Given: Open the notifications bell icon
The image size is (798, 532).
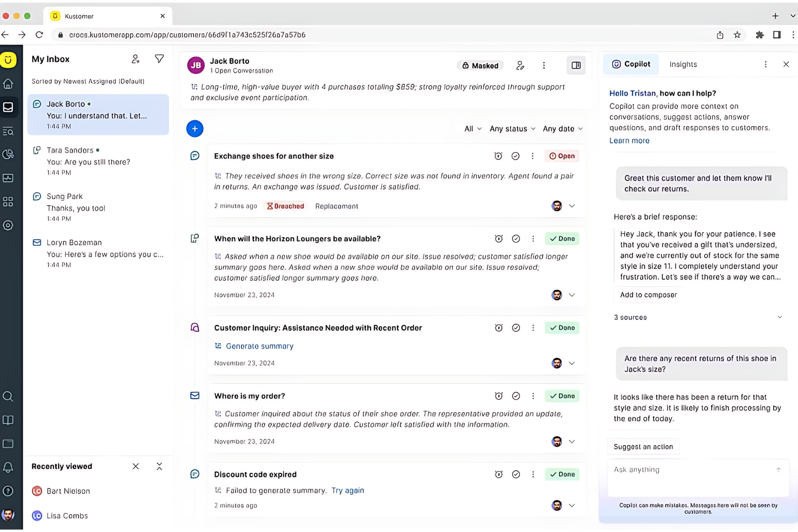Looking at the screenshot, I should tap(8, 467).
